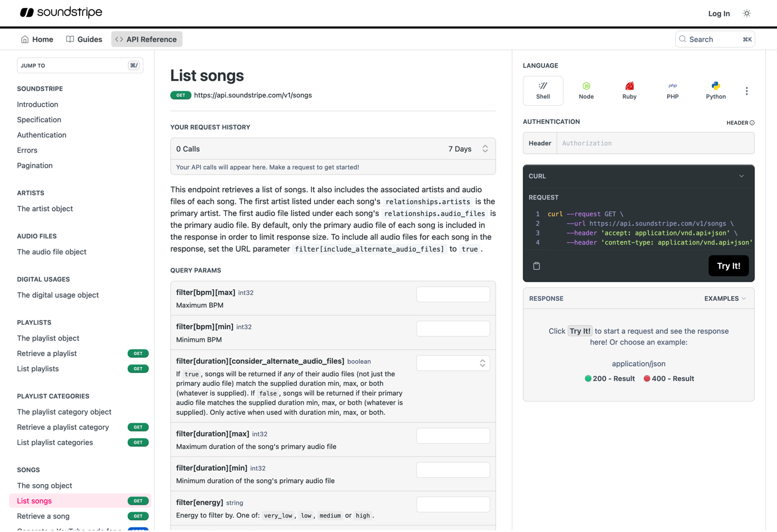Type in the Authorization header field
This screenshot has width=777, height=532.
pyautogui.click(x=655, y=143)
